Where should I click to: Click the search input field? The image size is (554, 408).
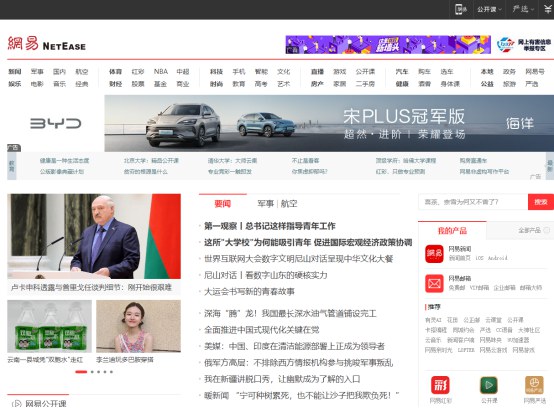click(x=473, y=202)
